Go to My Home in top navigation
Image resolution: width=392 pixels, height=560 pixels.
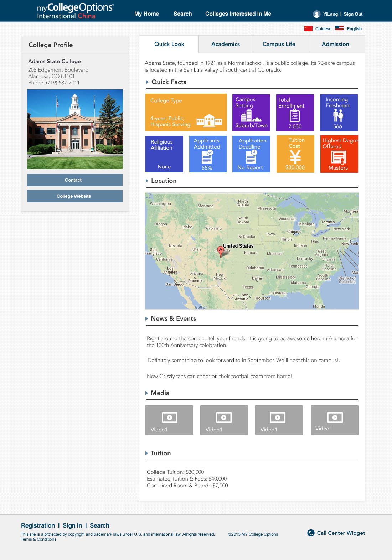click(x=146, y=14)
